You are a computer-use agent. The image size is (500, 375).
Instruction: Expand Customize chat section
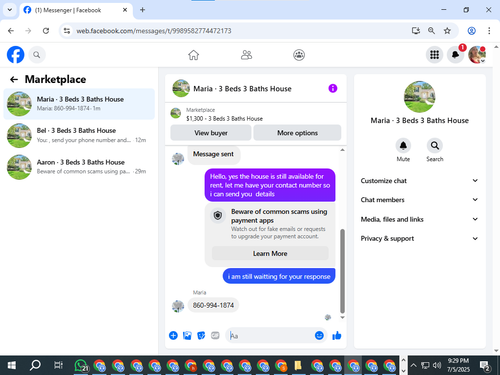(x=419, y=181)
